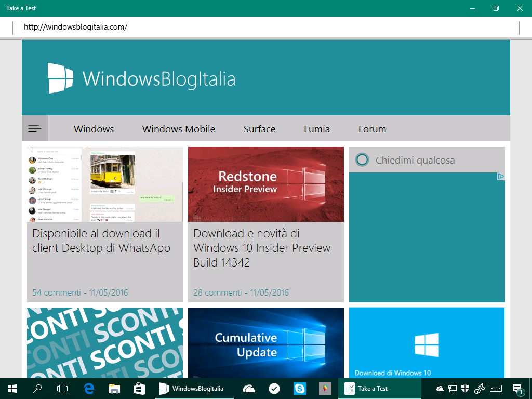Click OneDrive icon in system tray
The height and width of the screenshot is (399, 532).
440,389
